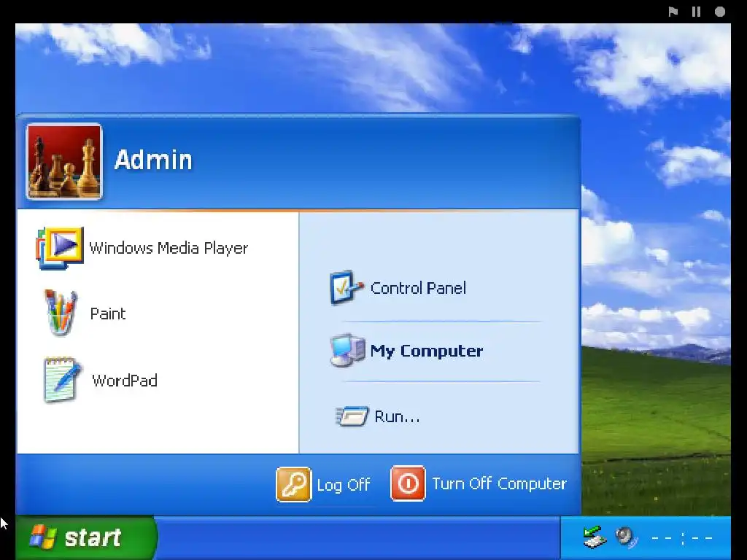Click the orange Log Off key icon
This screenshot has height=560, width=747.
293,484
